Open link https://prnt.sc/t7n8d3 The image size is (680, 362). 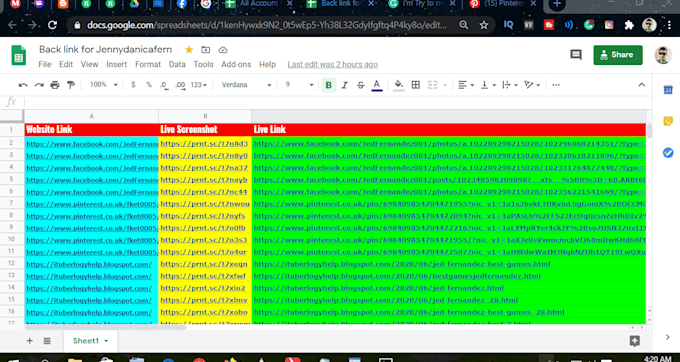[204, 143]
